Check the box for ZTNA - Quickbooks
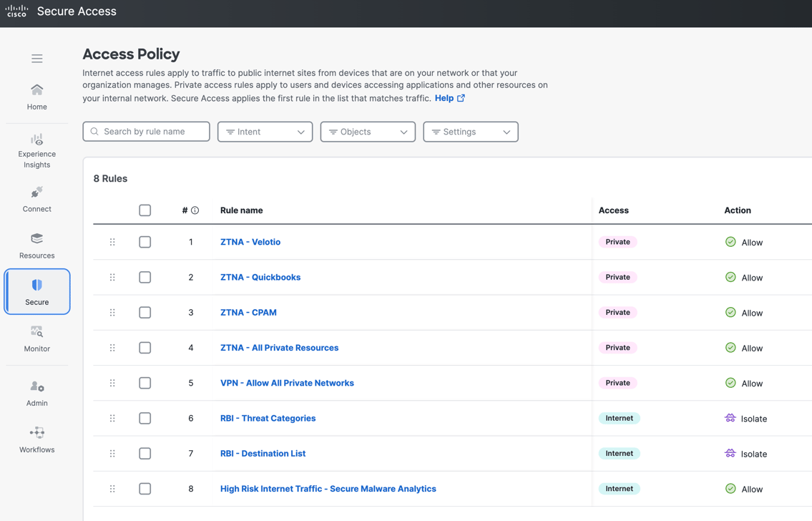812x521 pixels. point(145,277)
